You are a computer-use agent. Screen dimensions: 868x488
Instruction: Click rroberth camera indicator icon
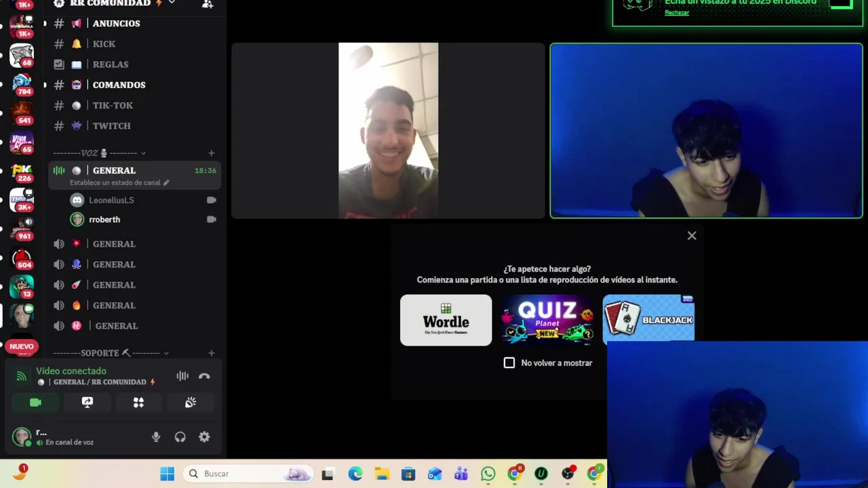click(x=212, y=220)
